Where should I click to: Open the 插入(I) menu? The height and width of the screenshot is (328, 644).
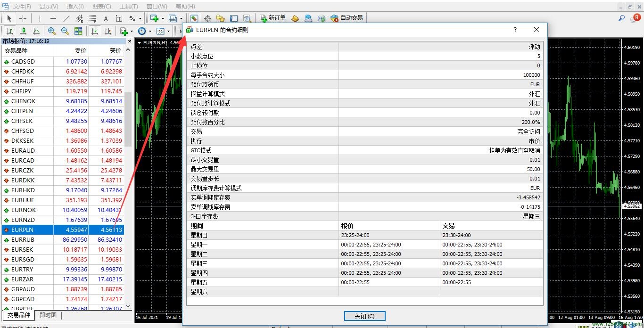tap(75, 7)
